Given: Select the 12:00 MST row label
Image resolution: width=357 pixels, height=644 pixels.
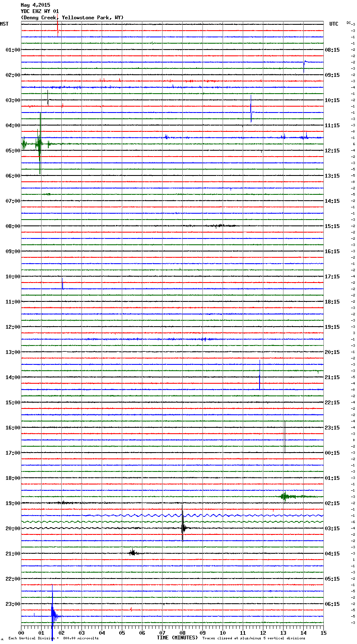Looking at the screenshot, I should [x=13, y=327].
